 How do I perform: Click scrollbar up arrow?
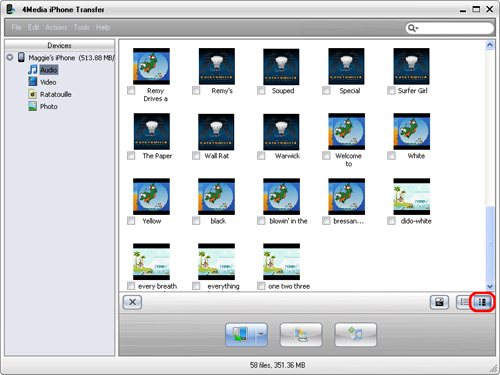click(490, 45)
